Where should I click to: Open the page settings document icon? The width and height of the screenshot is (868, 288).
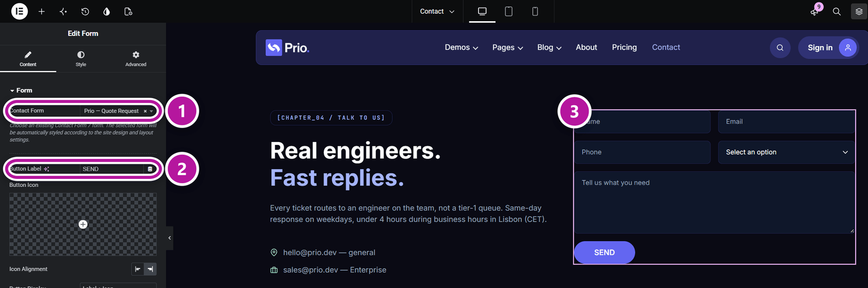pos(128,11)
